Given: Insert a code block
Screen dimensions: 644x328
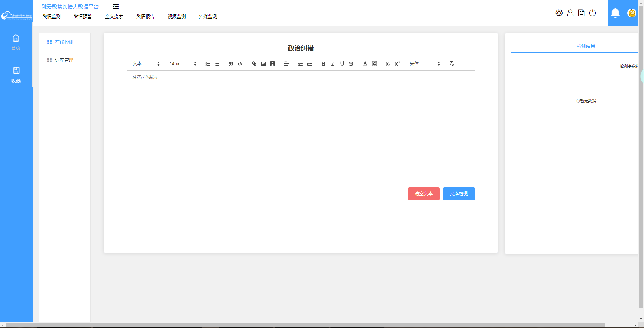Looking at the screenshot, I should click(240, 64).
